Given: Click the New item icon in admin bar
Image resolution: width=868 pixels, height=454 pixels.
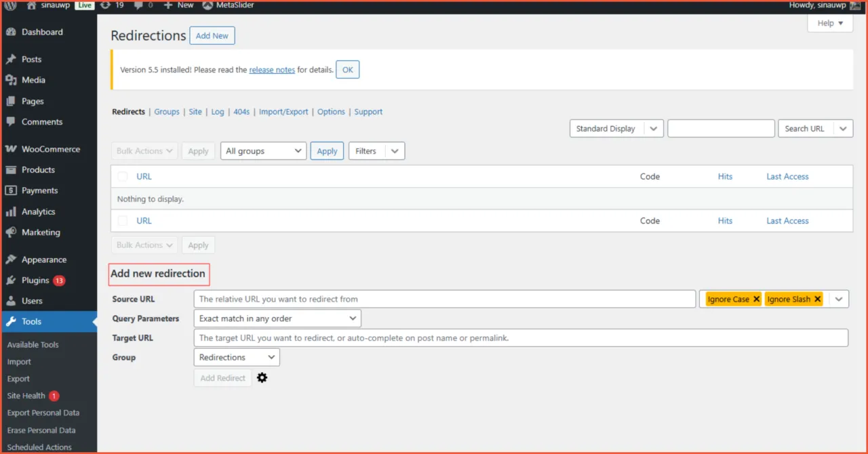Looking at the screenshot, I should click(x=168, y=5).
